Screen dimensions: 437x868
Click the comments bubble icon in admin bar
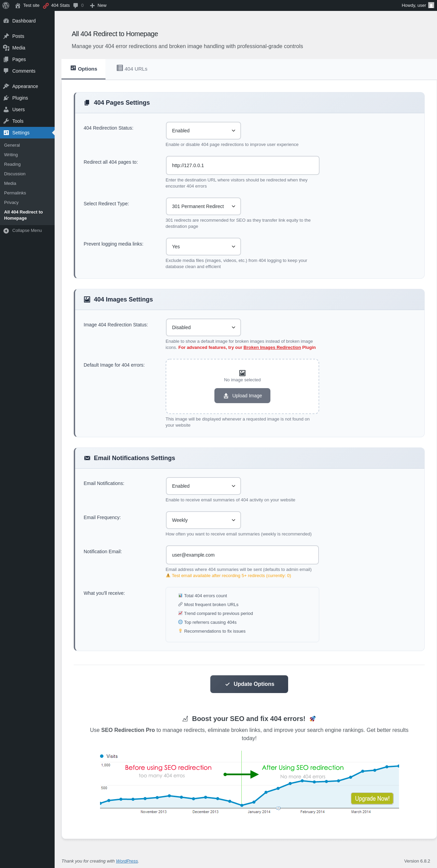[x=76, y=5]
